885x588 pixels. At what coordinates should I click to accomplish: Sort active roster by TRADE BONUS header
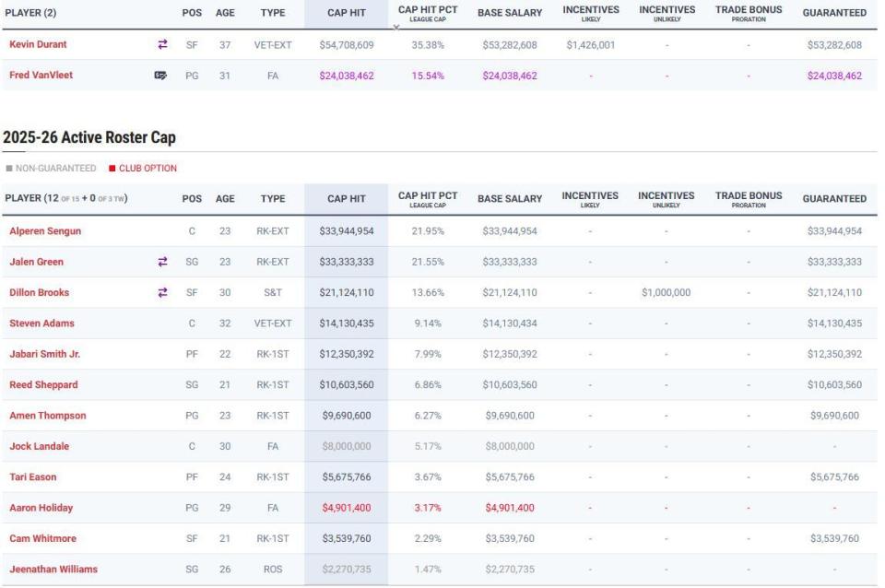point(749,199)
